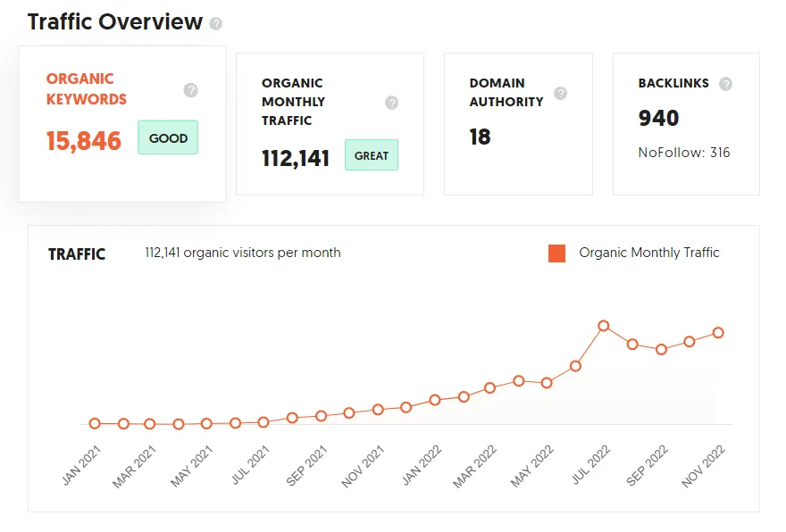Click the Organic Keywords help icon
This screenshot has width=786, height=532.
[190, 90]
